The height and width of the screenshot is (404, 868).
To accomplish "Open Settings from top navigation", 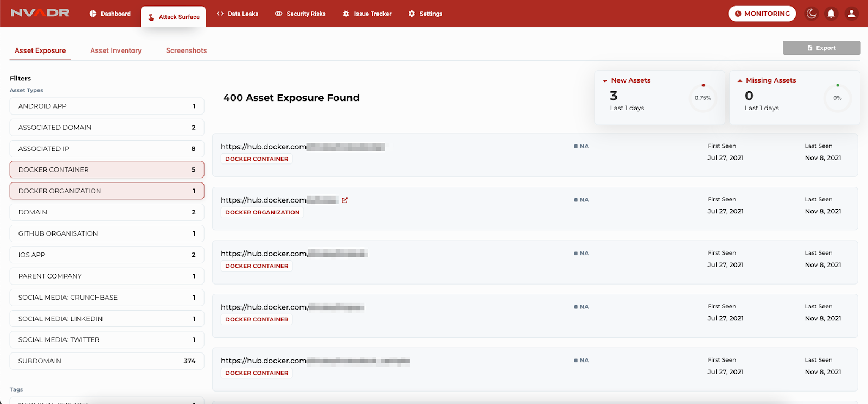I will coord(425,14).
